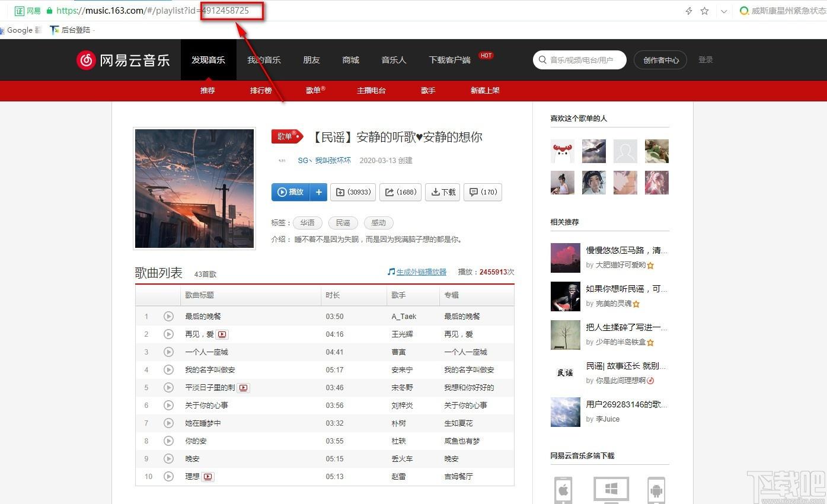Image resolution: width=827 pixels, height=504 pixels.
Task: Open recommended playlist 如果你想听民谣
Action: coord(627,289)
